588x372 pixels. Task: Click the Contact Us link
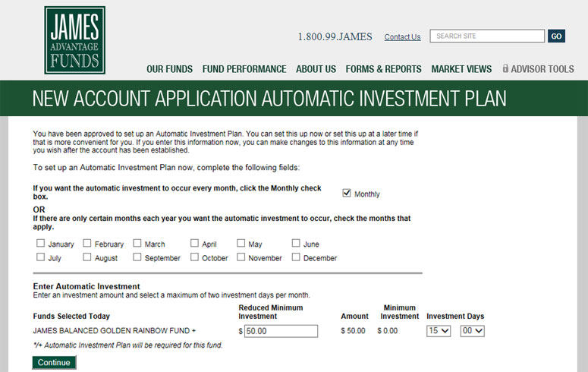coord(402,36)
